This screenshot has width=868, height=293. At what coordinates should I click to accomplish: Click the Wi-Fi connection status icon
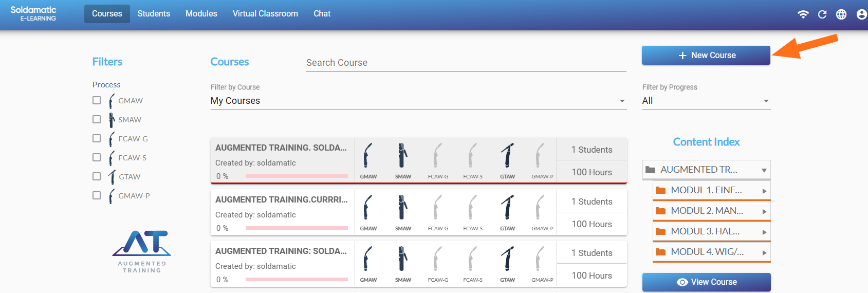pos(803,14)
